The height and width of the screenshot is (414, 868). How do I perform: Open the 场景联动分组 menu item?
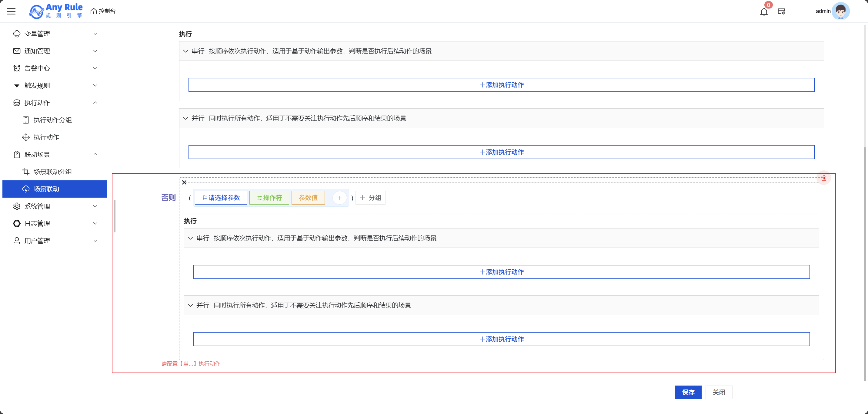[x=52, y=172]
